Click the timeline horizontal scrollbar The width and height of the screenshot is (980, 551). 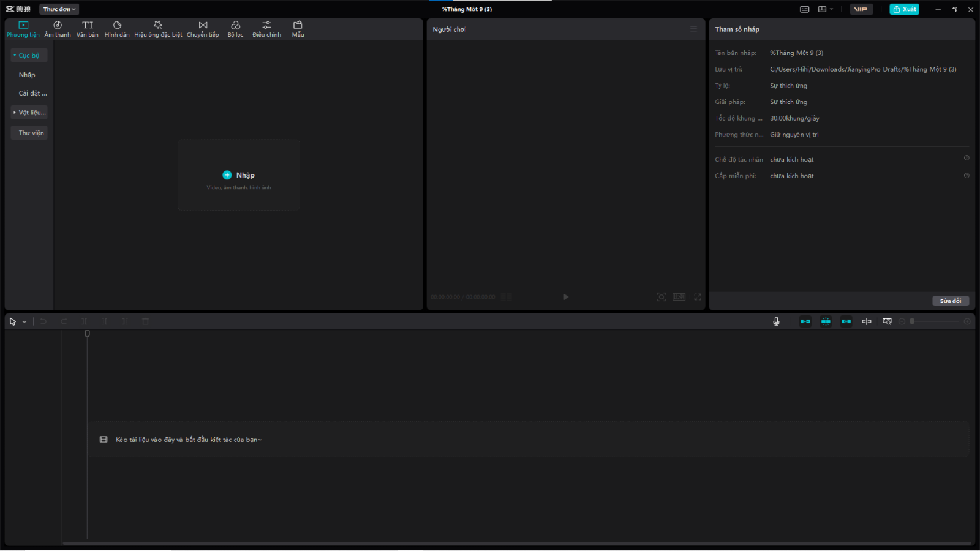517,543
